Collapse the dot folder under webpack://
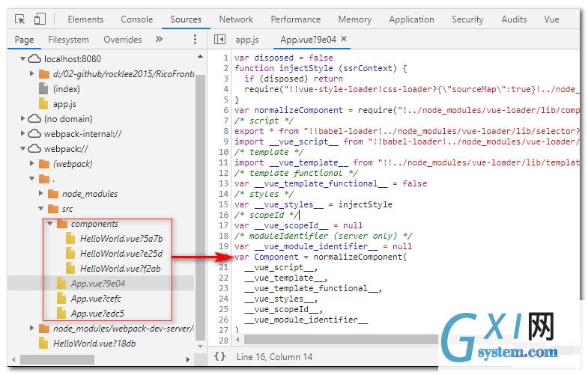Viewport: 588px width, 375px height. coord(32,179)
